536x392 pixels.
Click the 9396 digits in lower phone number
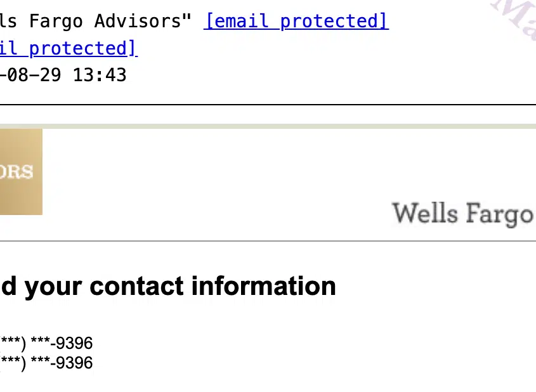click(x=74, y=363)
